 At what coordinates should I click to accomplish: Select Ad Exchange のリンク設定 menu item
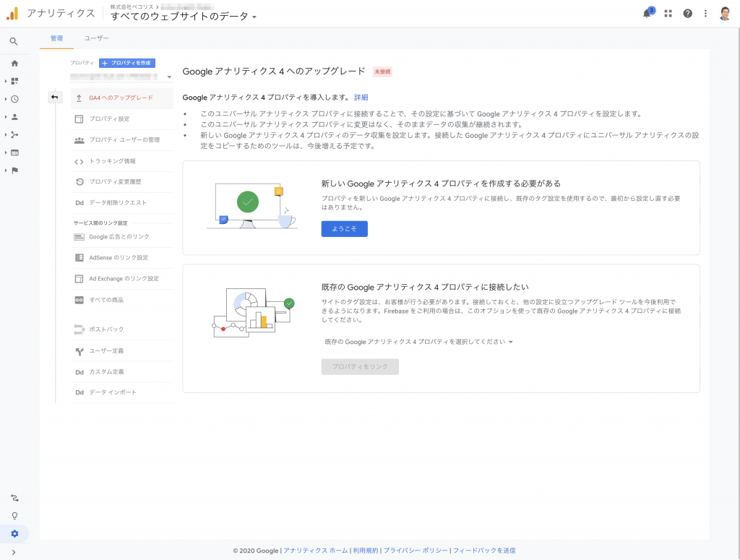(x=122, y=279)
